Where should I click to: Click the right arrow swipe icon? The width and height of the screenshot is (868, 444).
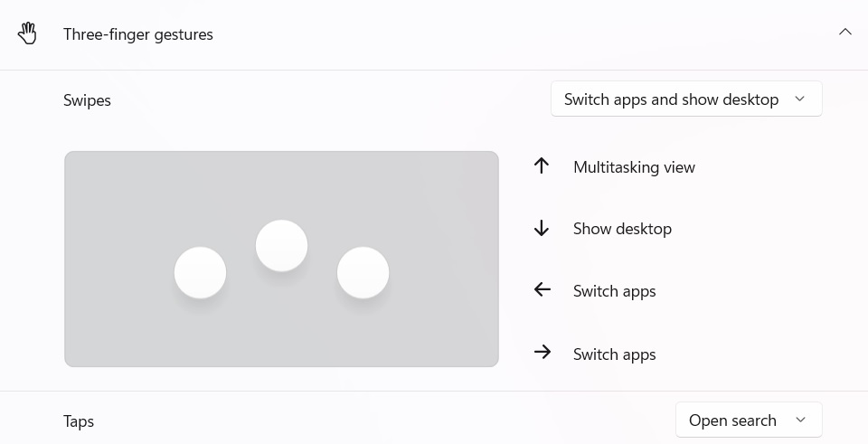pyautogui.click(x=542, y=353)
